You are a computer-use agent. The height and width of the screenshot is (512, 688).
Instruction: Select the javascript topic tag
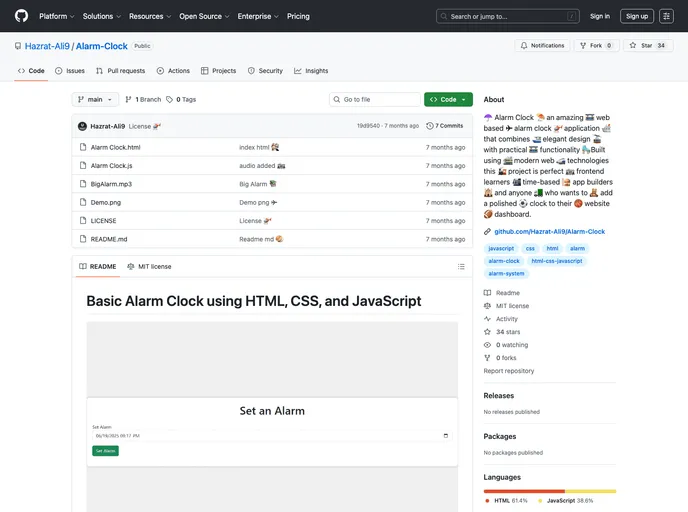coord(501,248)
